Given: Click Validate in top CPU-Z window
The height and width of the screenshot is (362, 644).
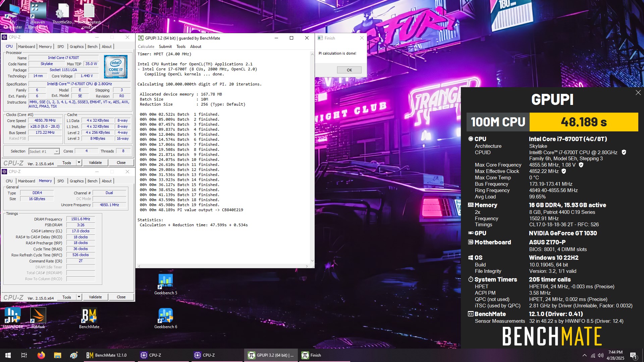Looking at the screenshot, I should pyautogui.click(x=95, y=163).
